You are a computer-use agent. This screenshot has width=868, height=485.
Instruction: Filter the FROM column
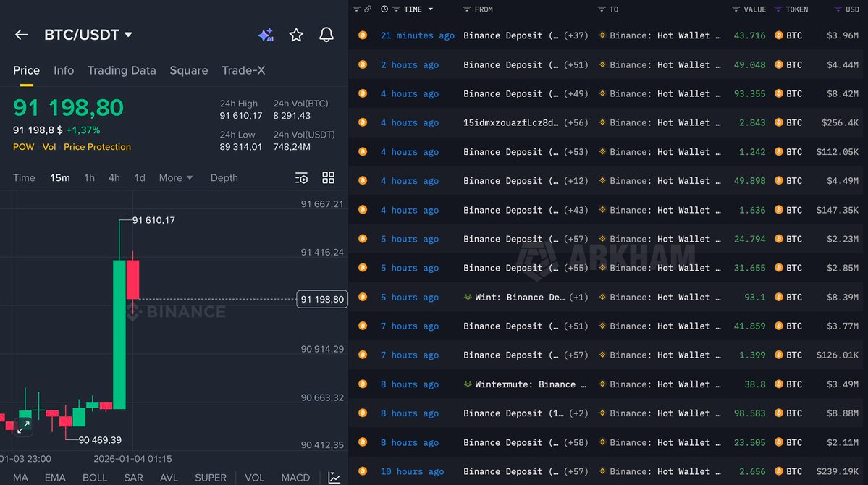click(x=467, y=9)
